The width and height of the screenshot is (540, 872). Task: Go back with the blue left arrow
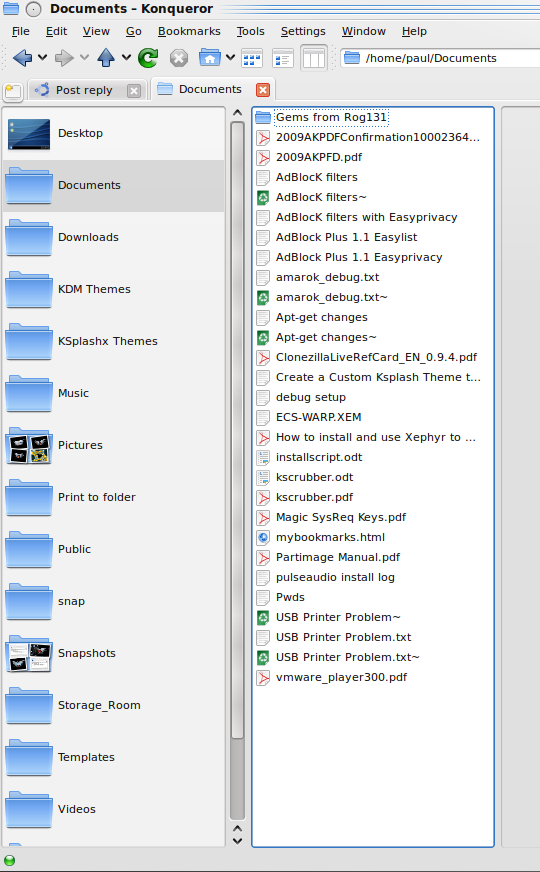pyautogui.click(x=22, y=58)
